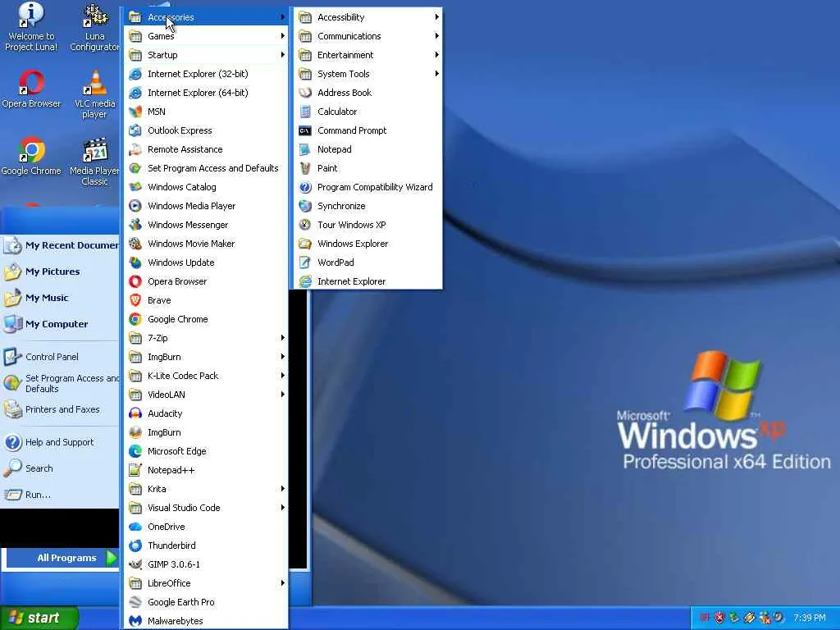Launch Malwarebytes from the programs list
Viewport: 840px width, 630px height.
click(x=206, y=621)
